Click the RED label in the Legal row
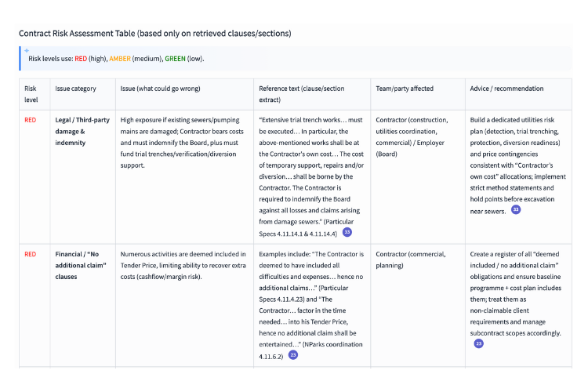Screen dimensions: 588x392 [31, 120]
